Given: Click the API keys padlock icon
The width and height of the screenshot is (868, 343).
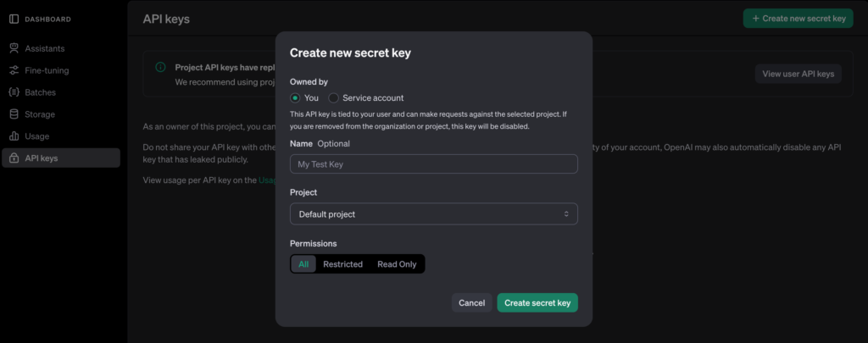Looking at the screenshot, I should coord(14,158).
